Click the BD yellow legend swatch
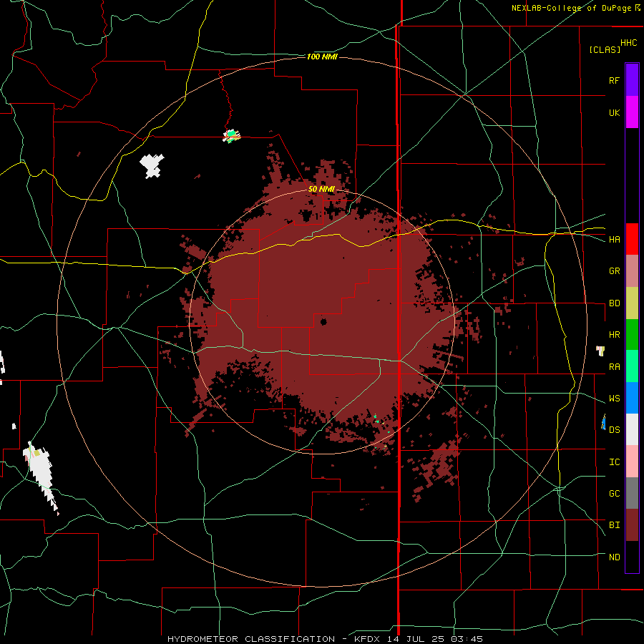 click(632, 303)
